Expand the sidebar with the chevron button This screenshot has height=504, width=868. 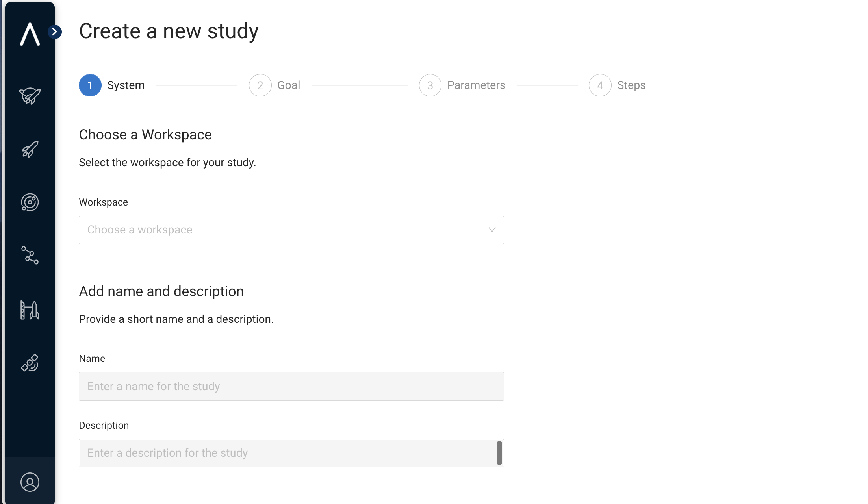point(55,31)
